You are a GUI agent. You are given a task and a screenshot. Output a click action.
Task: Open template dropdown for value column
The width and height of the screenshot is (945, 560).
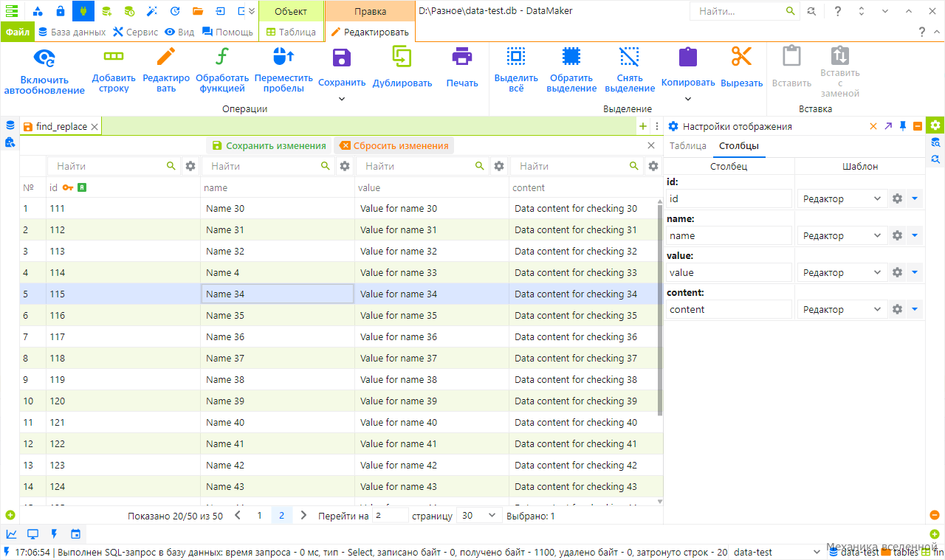842,272
